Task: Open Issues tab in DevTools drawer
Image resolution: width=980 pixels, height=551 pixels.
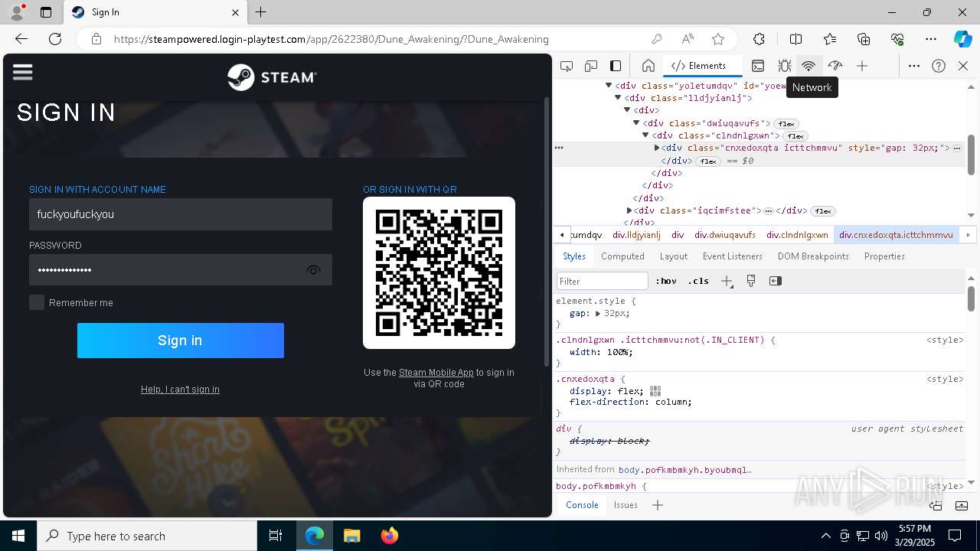Action: tap(626, 505)
